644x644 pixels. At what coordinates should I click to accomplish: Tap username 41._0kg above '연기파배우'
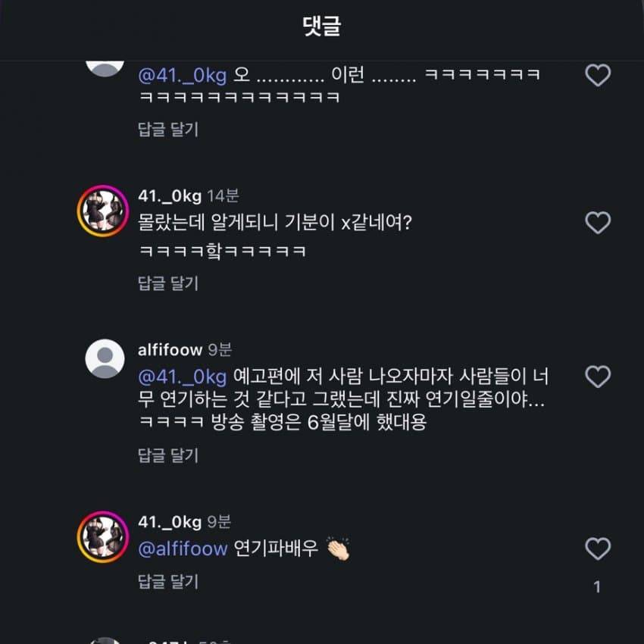tap(170, 522)
